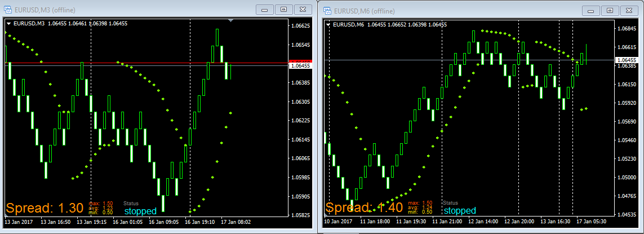The width and height of the screenshot is (644, 234).
Task: Minimize the EURUSD,M6 chart window
Action: tap(591, 10)
